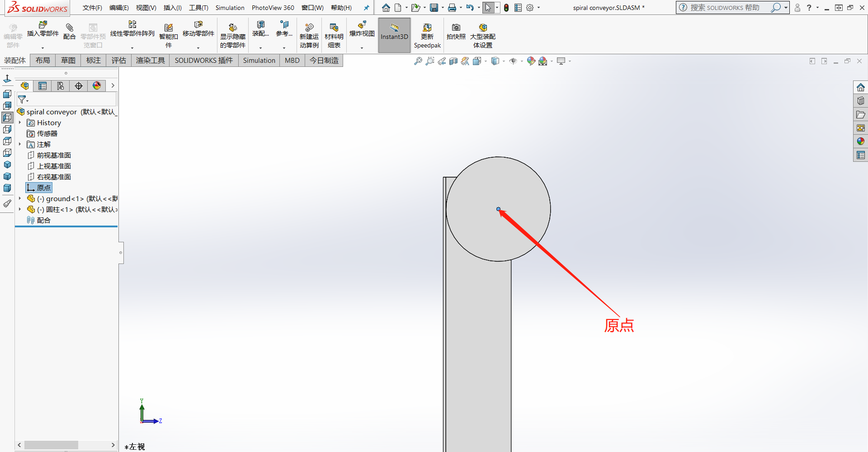The height and width of the screenshot is (452, 868).
Task: Toggle Instant3D mode
Action: 394,35
